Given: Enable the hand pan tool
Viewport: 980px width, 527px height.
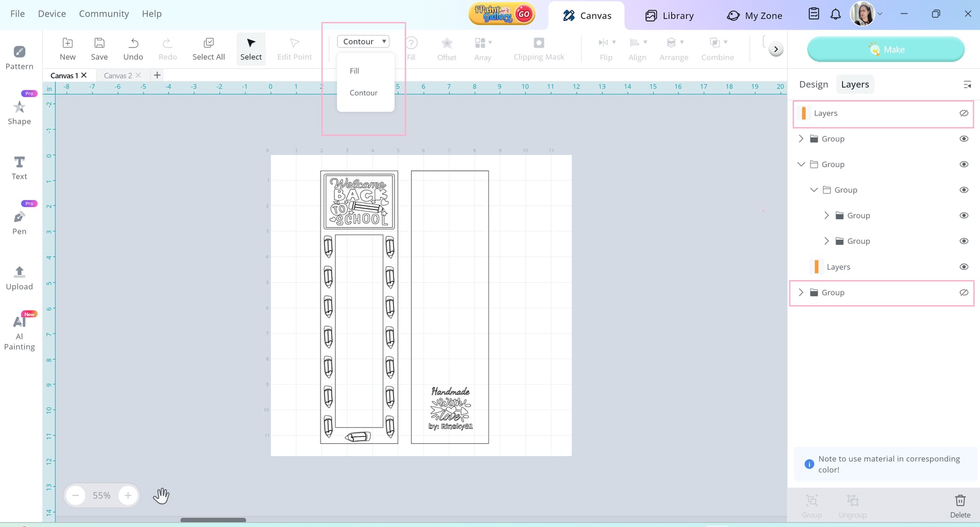Looking at the screenshot, I should [x=161, y=495].
